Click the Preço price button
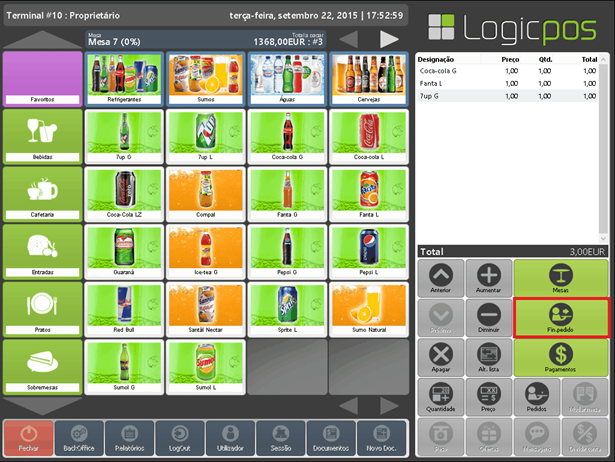This screenshot has height=462, width=615. [489, 398]
